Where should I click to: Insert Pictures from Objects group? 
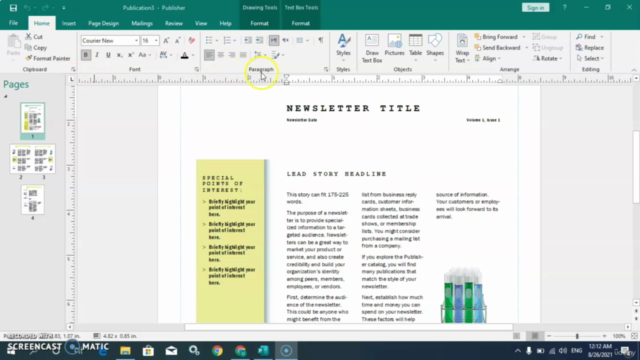coord(394,45)
